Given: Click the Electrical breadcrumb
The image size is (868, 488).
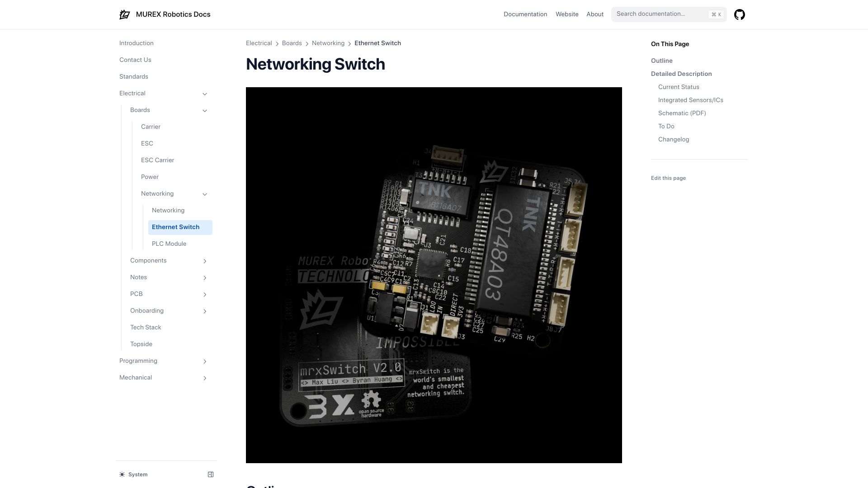Looking at the screenshot, I should coord(259,43).
